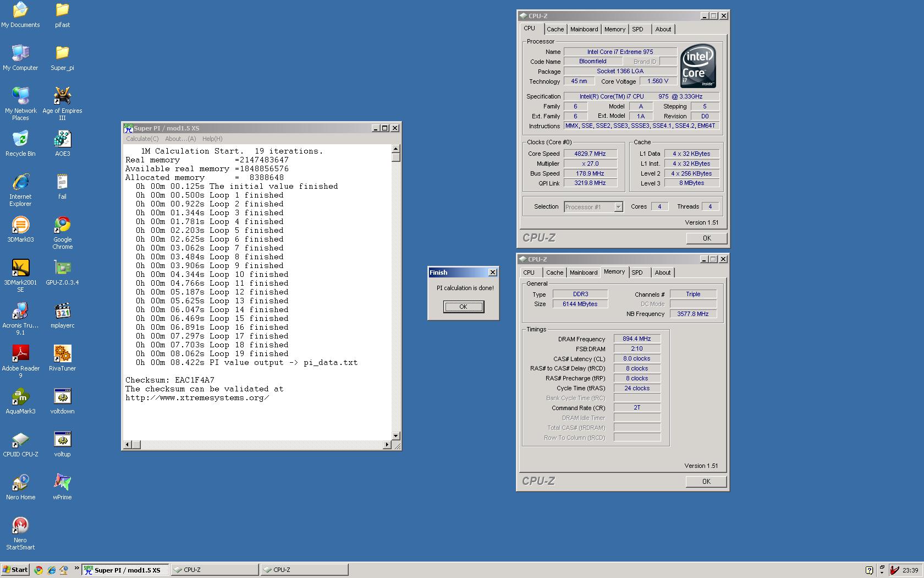Switch to Mainboard tab in upper CPU-Z
This screenshot has height=578, width=924.
(x=584, y=29)
